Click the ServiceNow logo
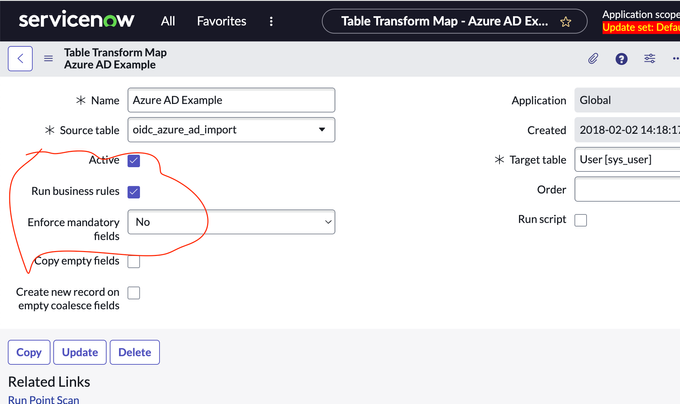 [x=76, y=20]
